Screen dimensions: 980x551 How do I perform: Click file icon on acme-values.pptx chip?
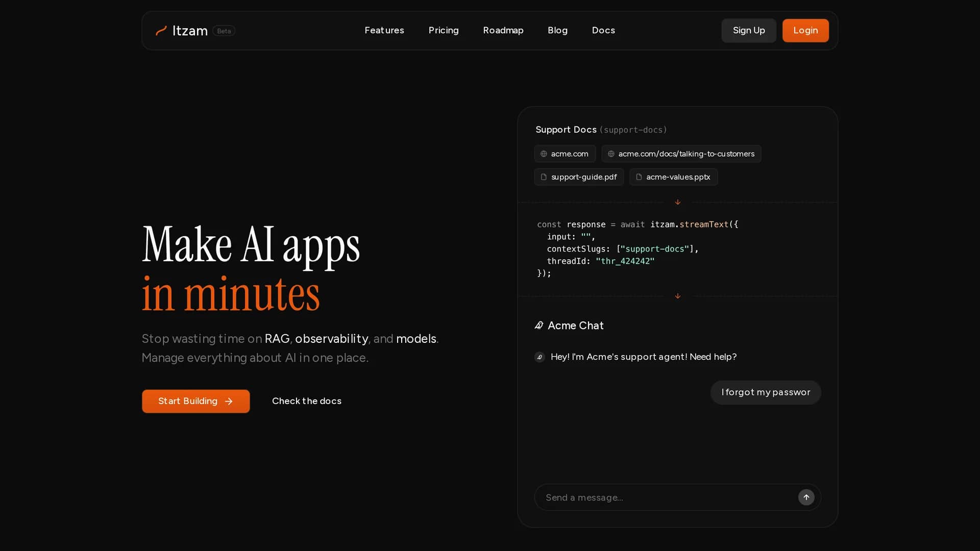pos(639,177)
